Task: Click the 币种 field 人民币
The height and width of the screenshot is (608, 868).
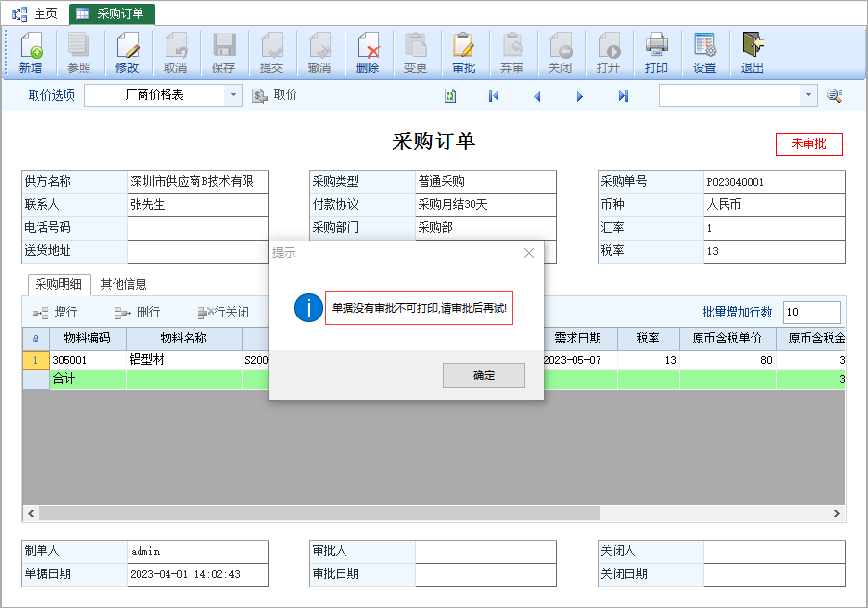Action: (x=775, y=205)
